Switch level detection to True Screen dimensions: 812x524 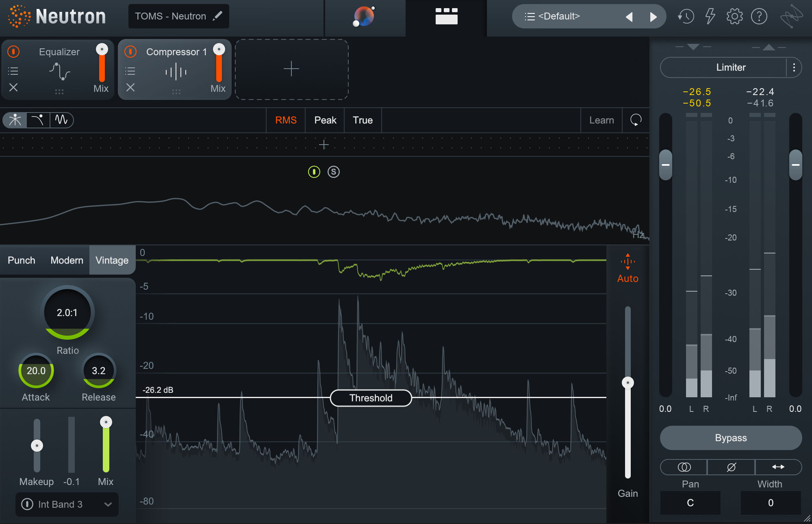coord(363,120)
